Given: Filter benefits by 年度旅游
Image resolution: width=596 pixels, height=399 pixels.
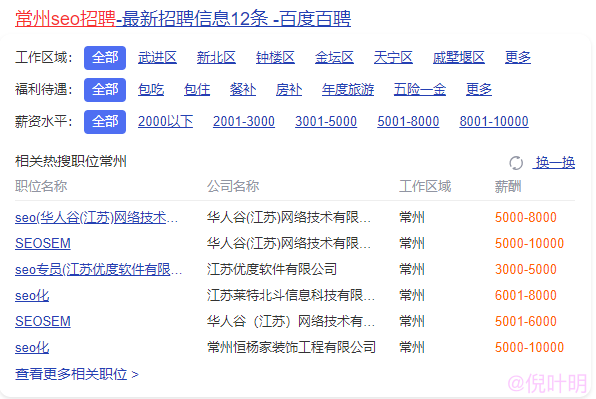Looking at the screenshot, I should click(348, 90).
